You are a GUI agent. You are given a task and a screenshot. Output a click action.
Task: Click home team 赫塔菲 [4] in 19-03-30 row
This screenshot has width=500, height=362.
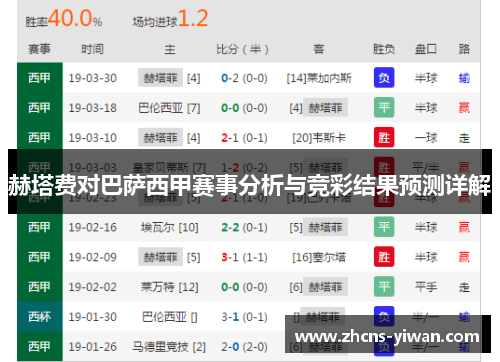(x=169, y=78)
